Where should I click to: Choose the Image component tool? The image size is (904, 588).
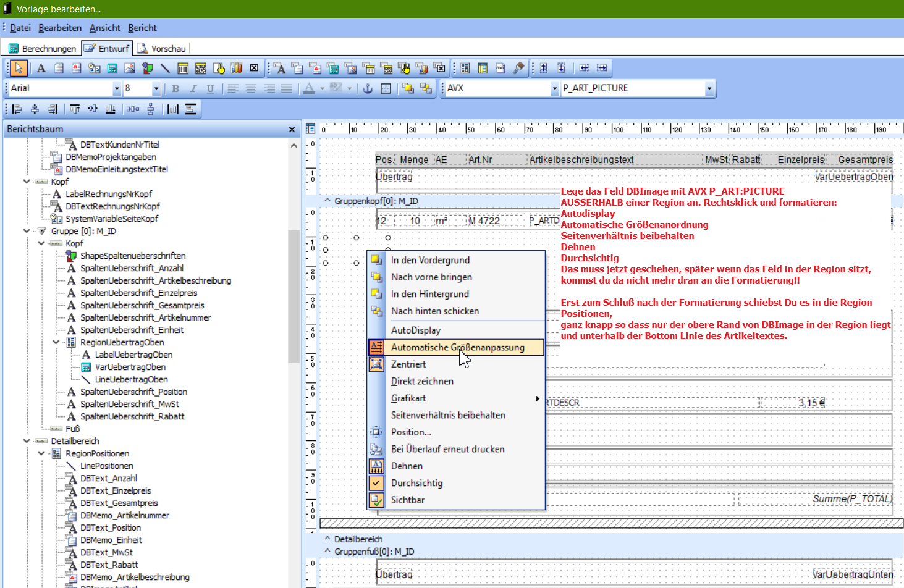(x=130, y=68)
